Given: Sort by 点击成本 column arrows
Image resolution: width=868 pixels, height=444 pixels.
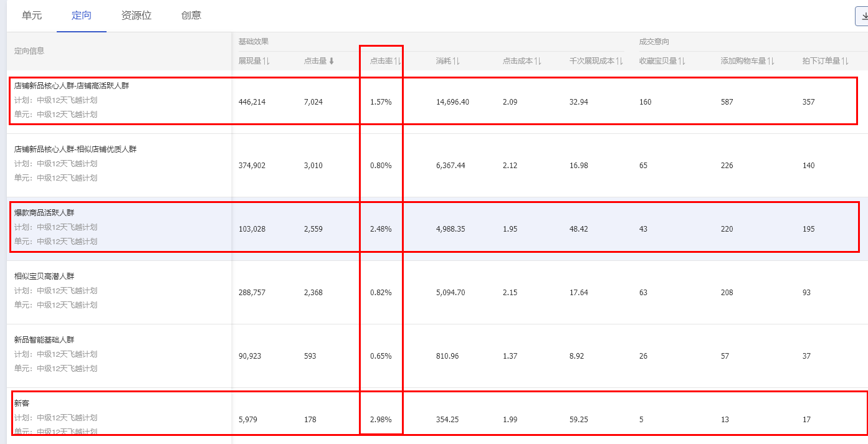Looking at the screenshot, I should click(x=538, y=61).
